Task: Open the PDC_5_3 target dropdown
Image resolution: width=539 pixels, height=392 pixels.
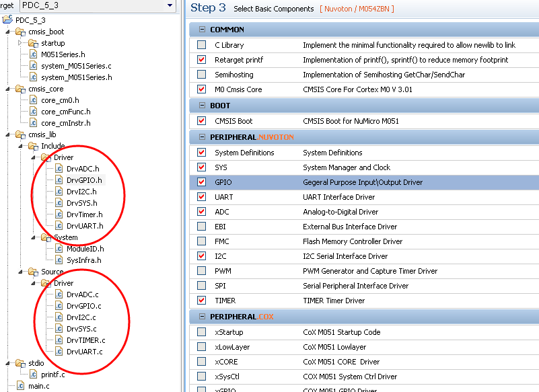Action: [x=170, y=5]
